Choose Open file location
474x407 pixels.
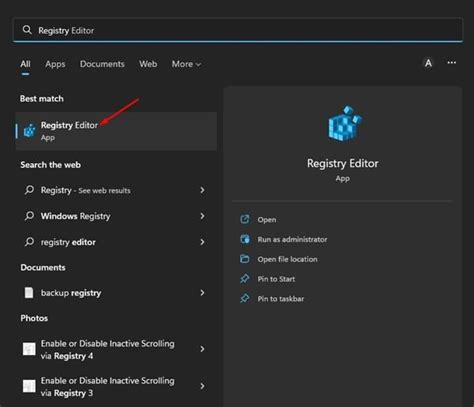coord(287,259)
